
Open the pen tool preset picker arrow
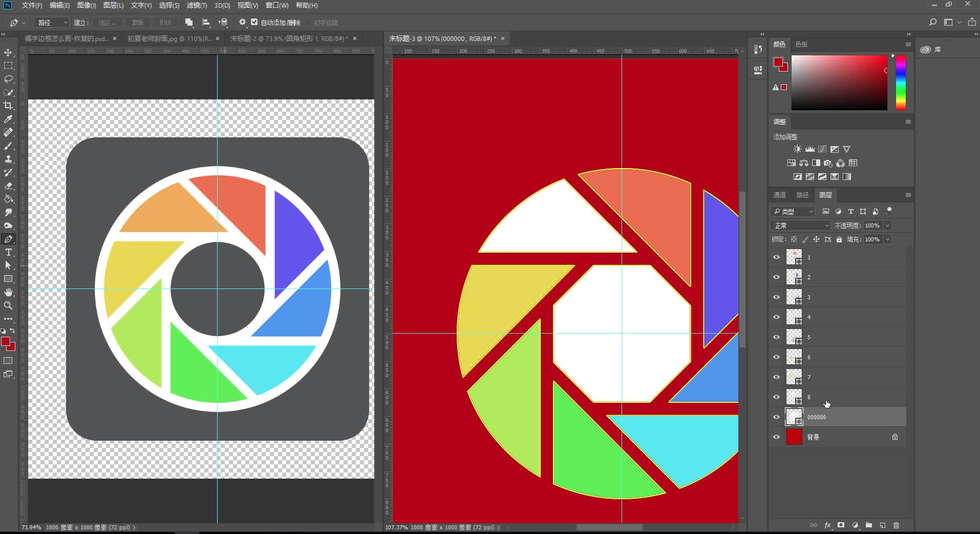pyautogui.click(x=24, y=23)
